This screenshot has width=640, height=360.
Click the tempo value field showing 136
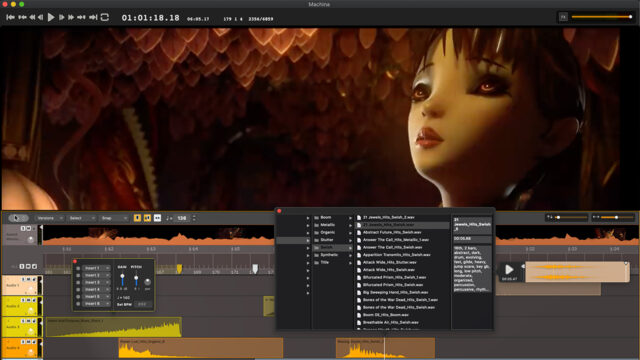click(x=182, y=218)
